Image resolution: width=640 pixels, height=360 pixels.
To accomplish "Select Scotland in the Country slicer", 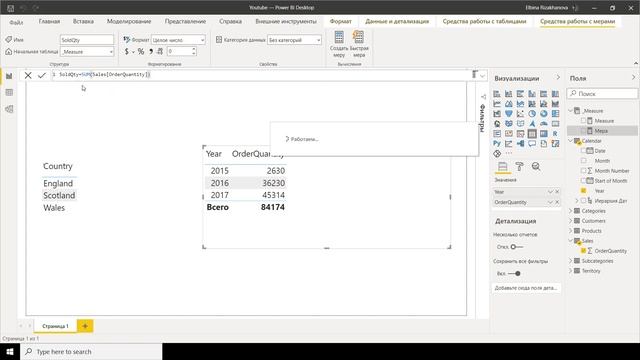I will point(59,196).
